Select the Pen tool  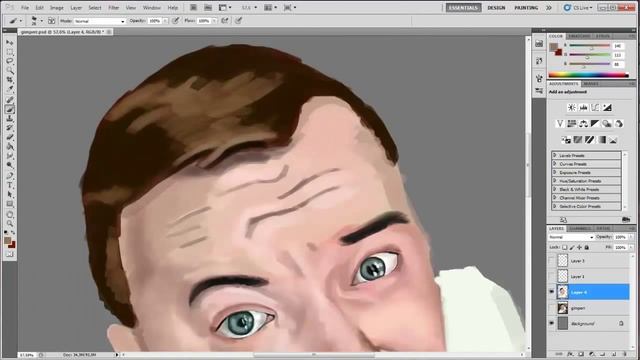click(10, 176)
